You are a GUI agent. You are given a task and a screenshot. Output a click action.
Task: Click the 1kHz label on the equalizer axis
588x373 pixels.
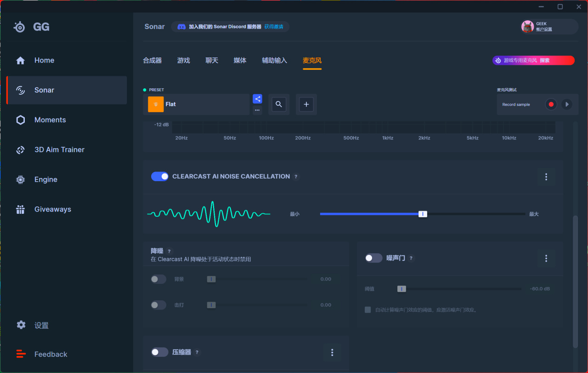pyautogui.click(x=388, y=138)
